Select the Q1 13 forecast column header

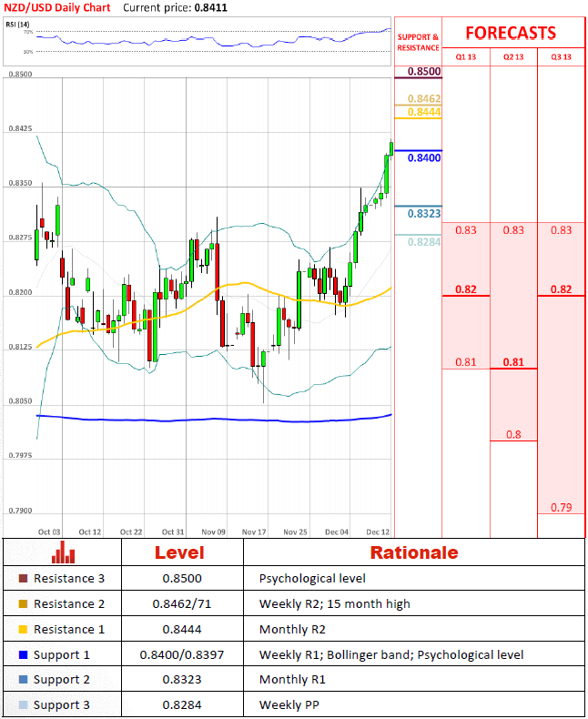point(465,56)
